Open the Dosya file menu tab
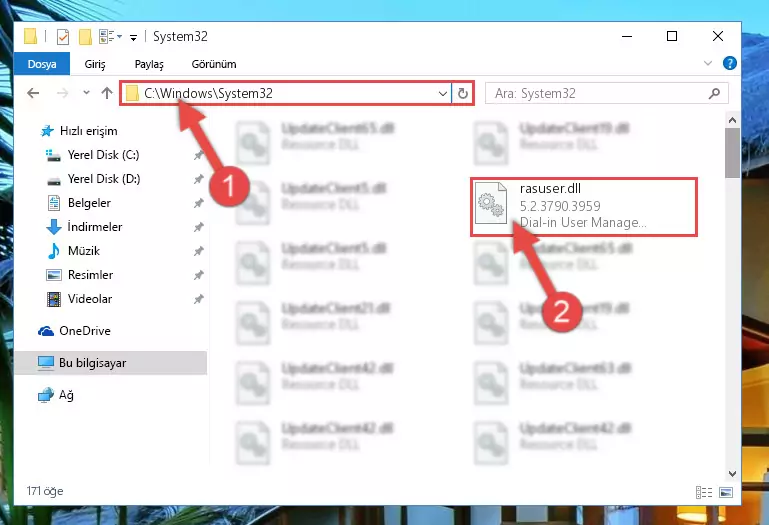Viewport: 769px width, 525px height. click(x=42, y=64)
